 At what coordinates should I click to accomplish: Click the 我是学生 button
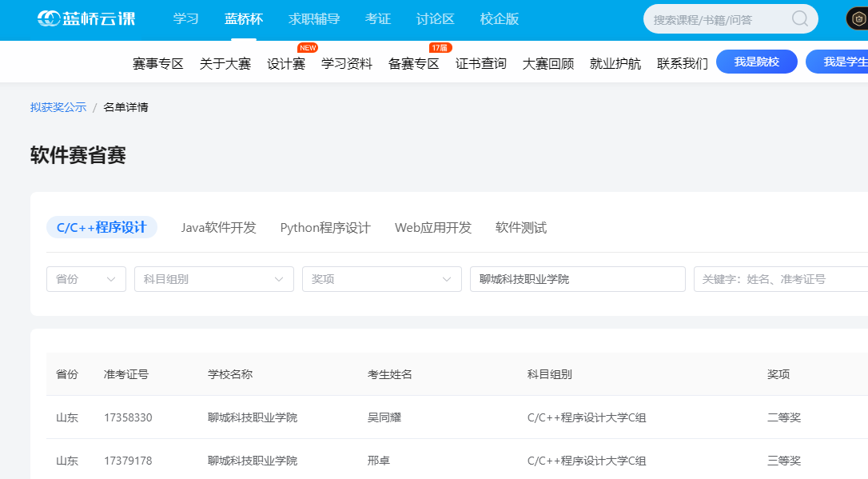pos(839,62)
